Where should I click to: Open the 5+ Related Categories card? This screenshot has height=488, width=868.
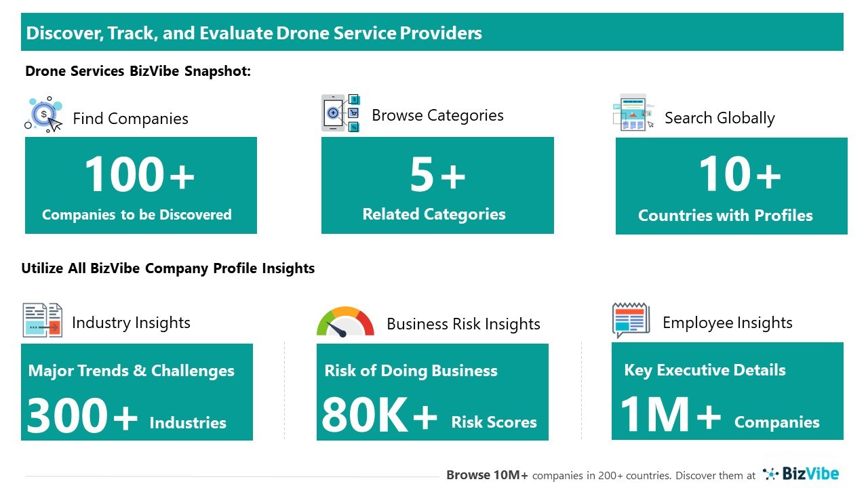pos(437,185)
